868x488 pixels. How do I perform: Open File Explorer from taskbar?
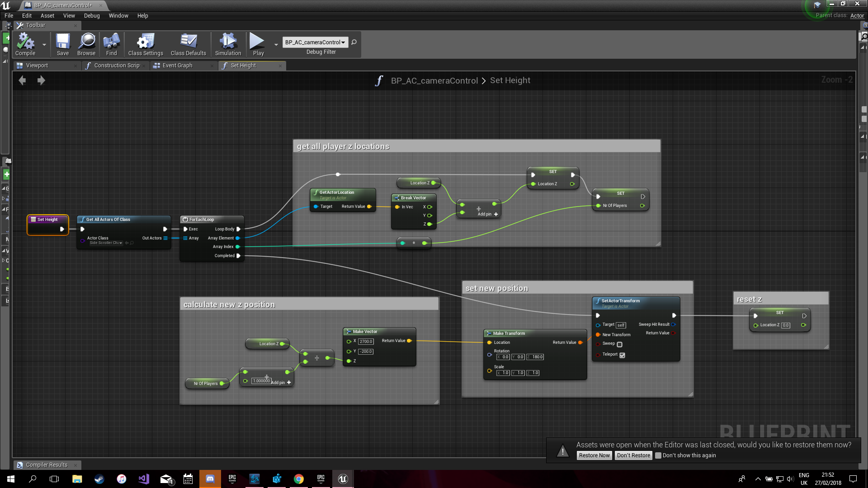tap(77, 479)
